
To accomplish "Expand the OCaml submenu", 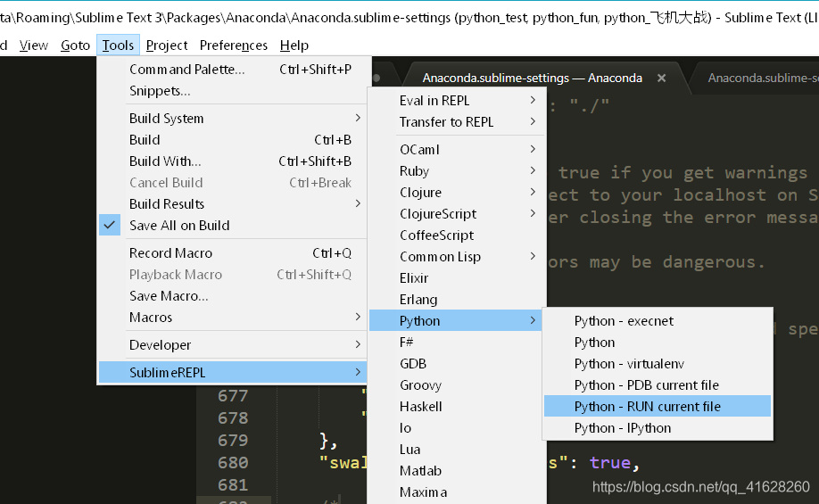I will [x=457, y=150].
